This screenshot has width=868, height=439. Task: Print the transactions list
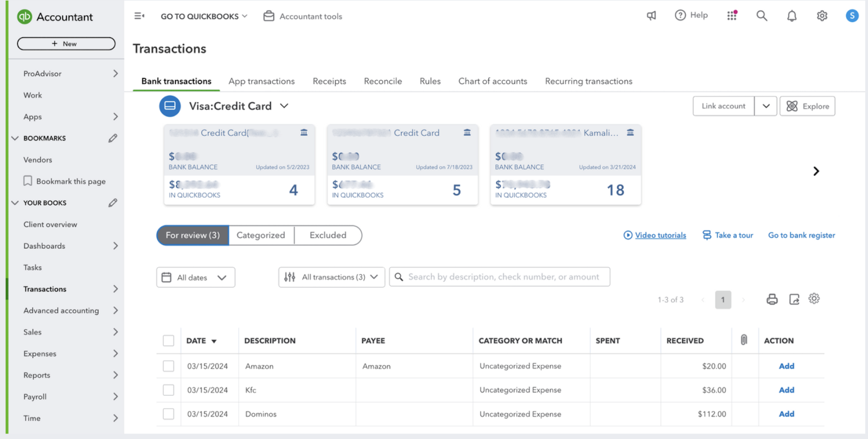coord(772,299)
